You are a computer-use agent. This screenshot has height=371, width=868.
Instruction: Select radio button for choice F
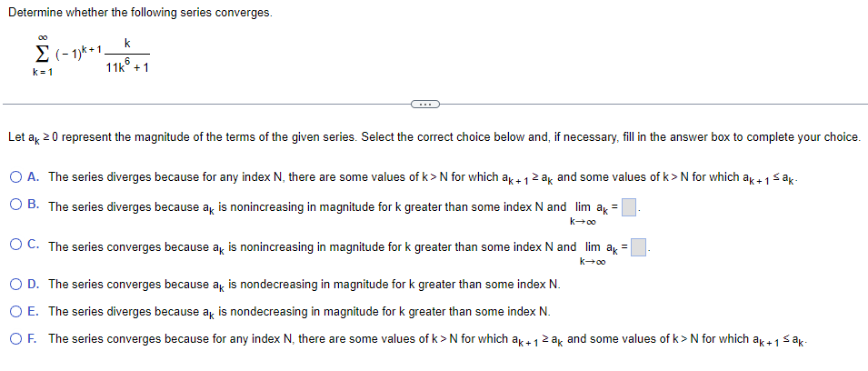[16, 338]
